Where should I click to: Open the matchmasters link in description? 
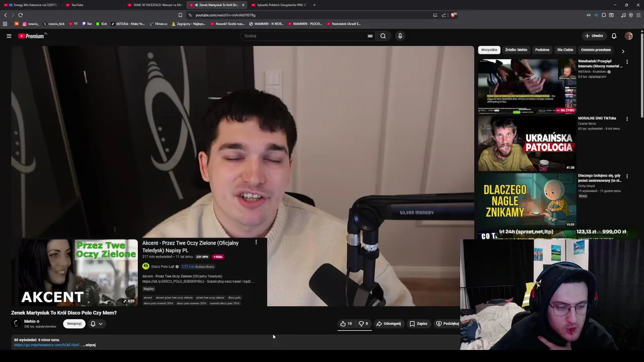coord(47,345)
